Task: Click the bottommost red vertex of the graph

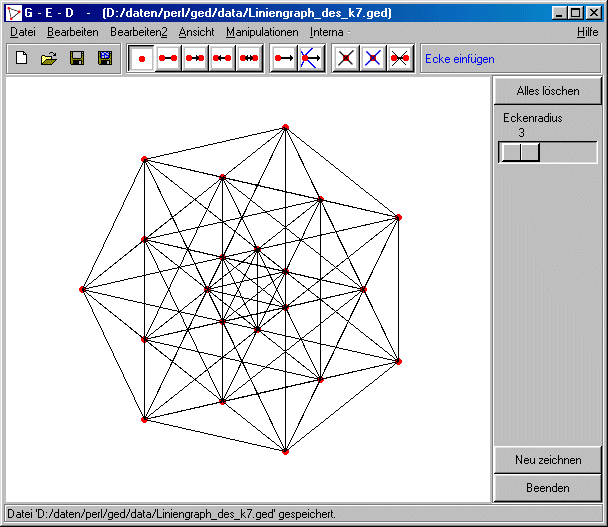Action: coord(285,451)
